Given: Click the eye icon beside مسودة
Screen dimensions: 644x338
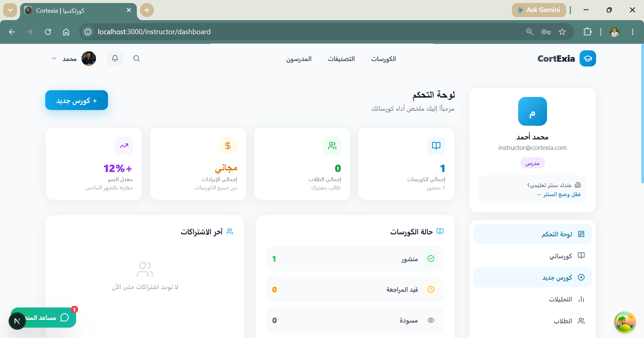Looking at the screenshot, I should click(x=431, y=320).
